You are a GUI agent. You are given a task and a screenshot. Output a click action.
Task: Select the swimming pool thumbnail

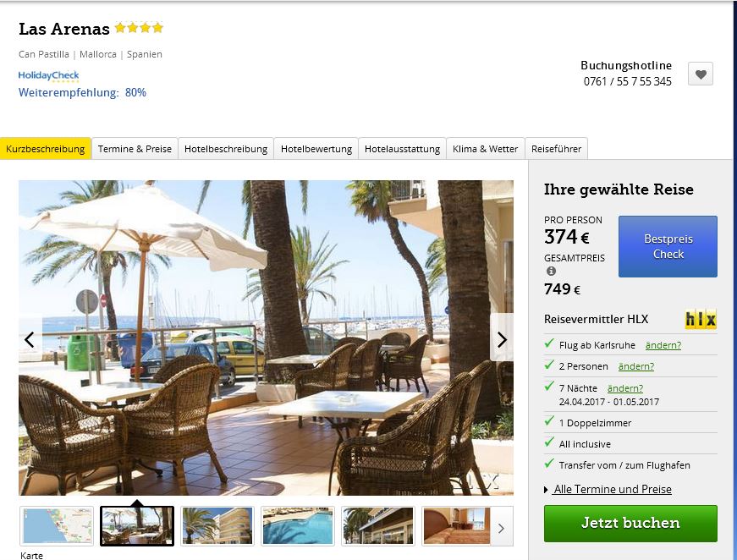click(x=298, y=526)
